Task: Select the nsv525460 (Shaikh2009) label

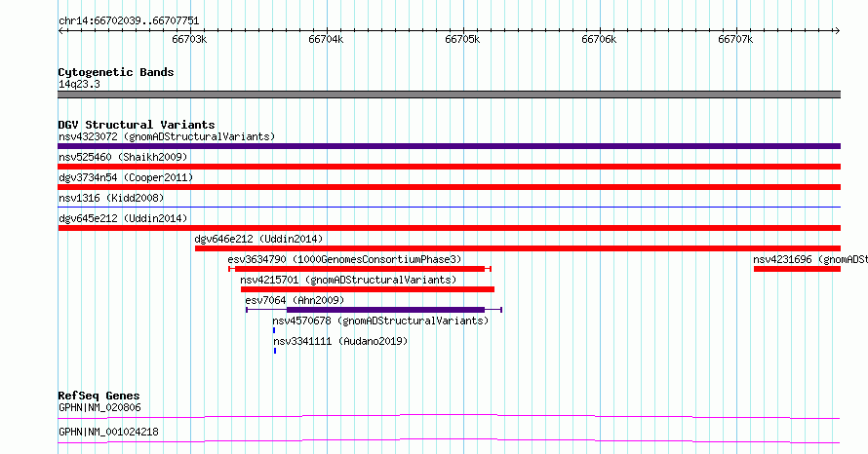Action: [123, 157]
